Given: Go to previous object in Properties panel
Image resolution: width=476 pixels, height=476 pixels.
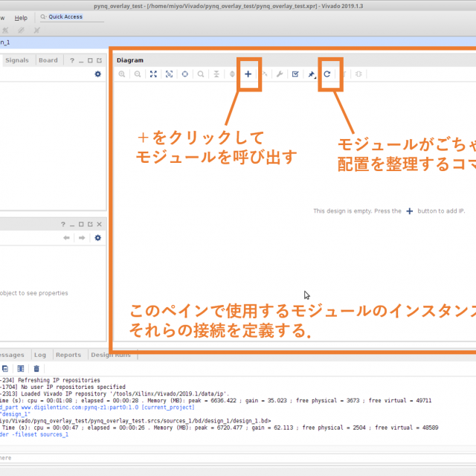Looking at the screenshot, I should 66,238.
